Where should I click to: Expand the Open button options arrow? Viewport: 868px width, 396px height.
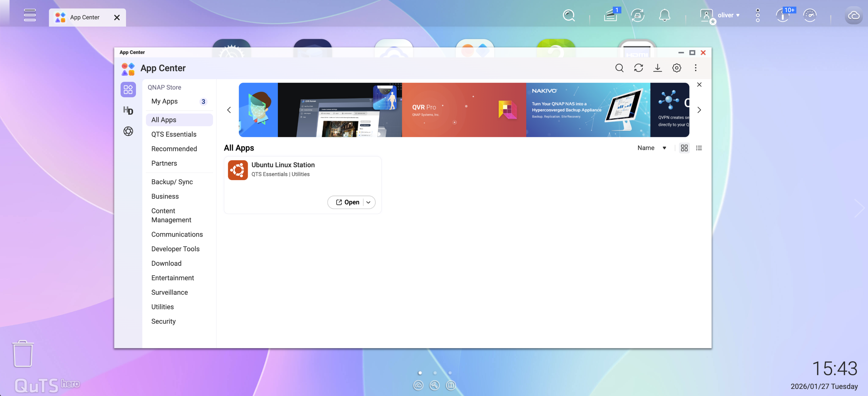tap(368, 202)
